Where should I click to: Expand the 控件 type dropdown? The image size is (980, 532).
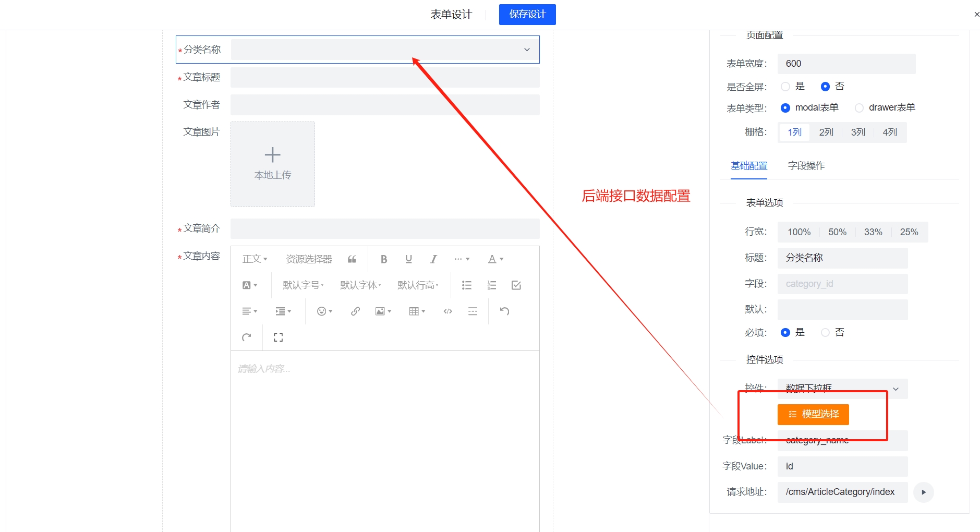pos(842,389)
